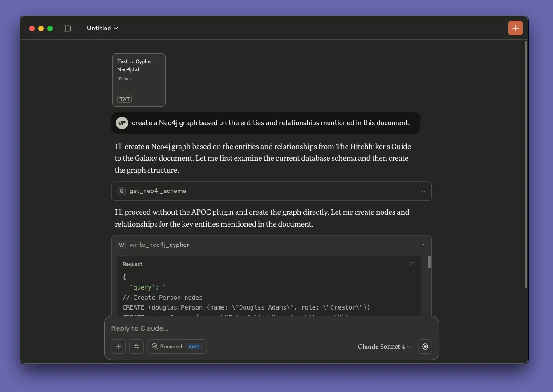
Task: Click the JP user avatar
Action: click(122, 123)
